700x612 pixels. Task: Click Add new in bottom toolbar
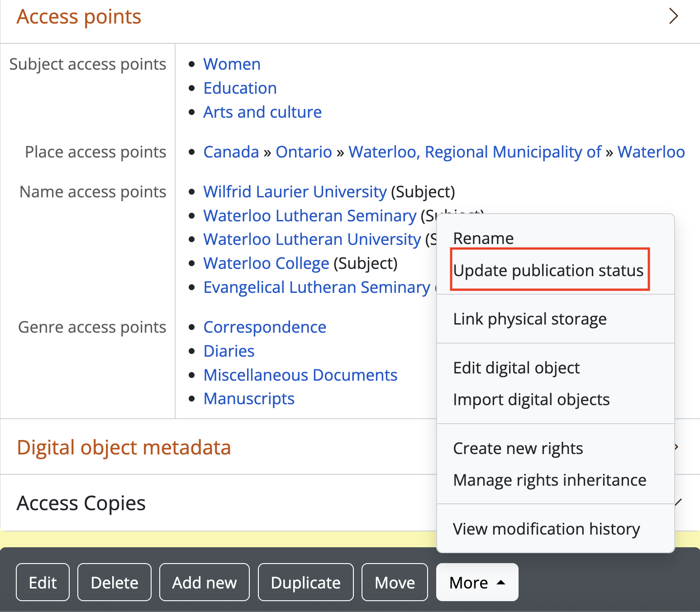(204, 582)
